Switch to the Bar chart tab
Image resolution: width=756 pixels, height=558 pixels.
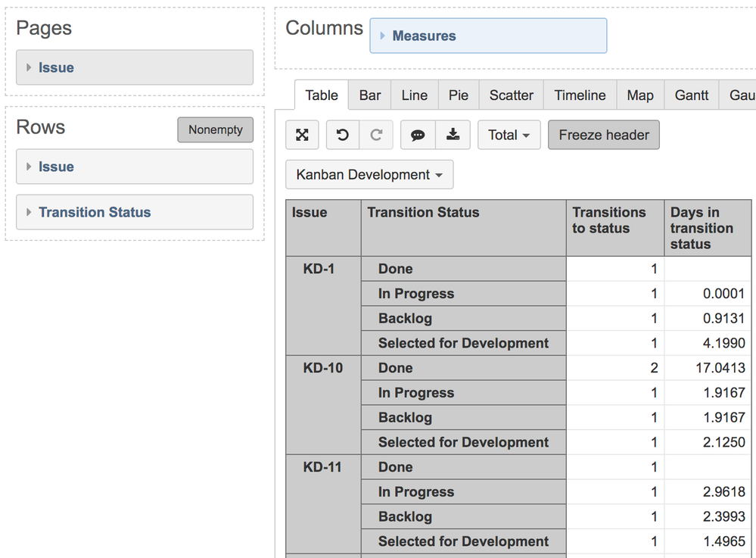370,95
